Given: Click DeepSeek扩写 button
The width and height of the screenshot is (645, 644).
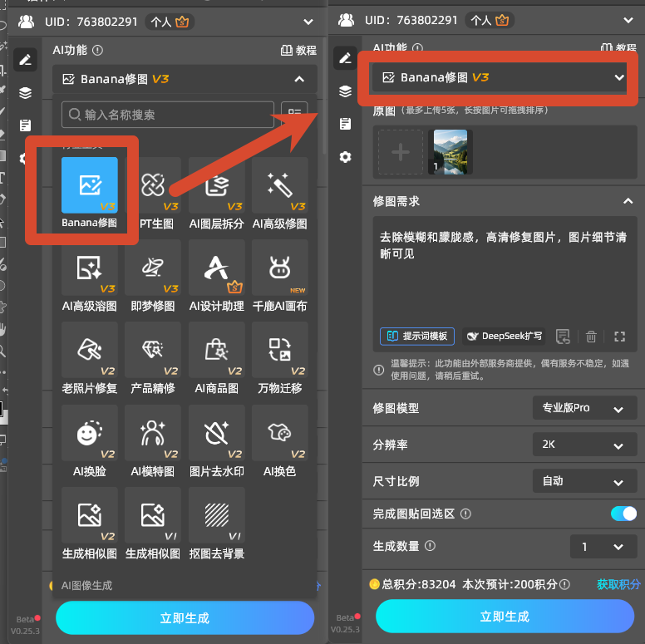Looking at the screenshot, I should coord(504,337).
